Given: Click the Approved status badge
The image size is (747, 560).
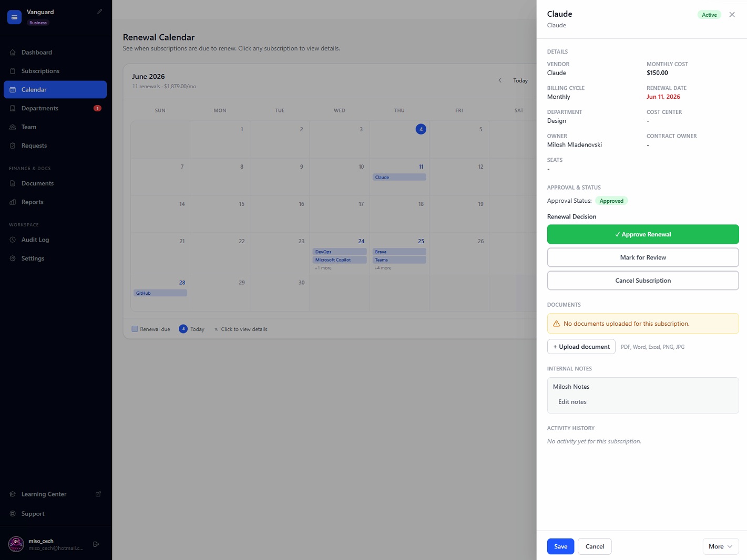Looking at the screenshot, I should tap(611, 201).
